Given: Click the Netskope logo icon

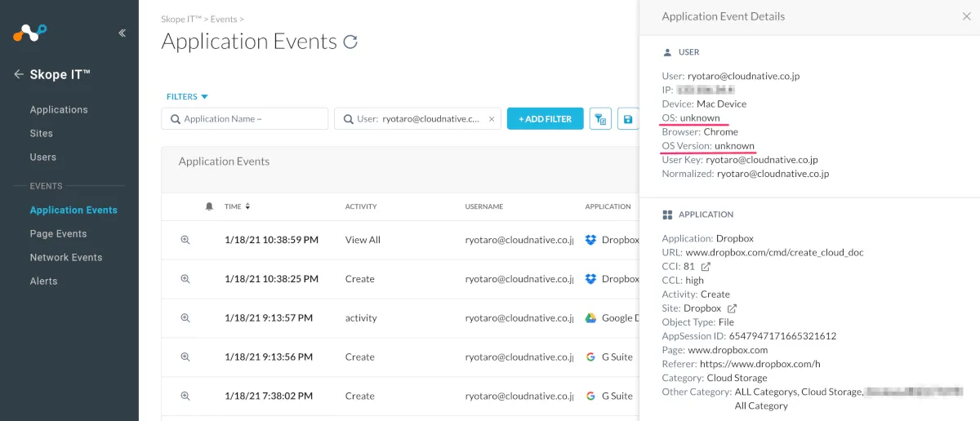Looking at the screenshot, I should 30,33.
